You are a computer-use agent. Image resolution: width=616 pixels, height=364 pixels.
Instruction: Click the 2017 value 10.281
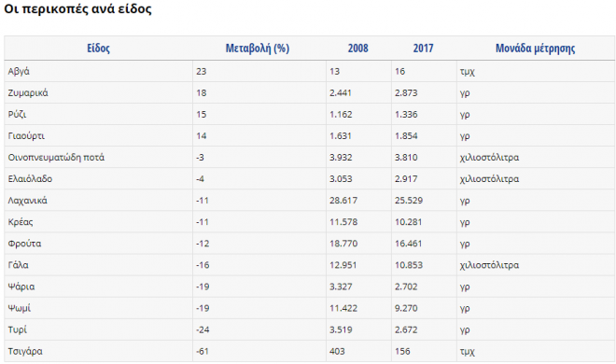(x=408, y=222)
